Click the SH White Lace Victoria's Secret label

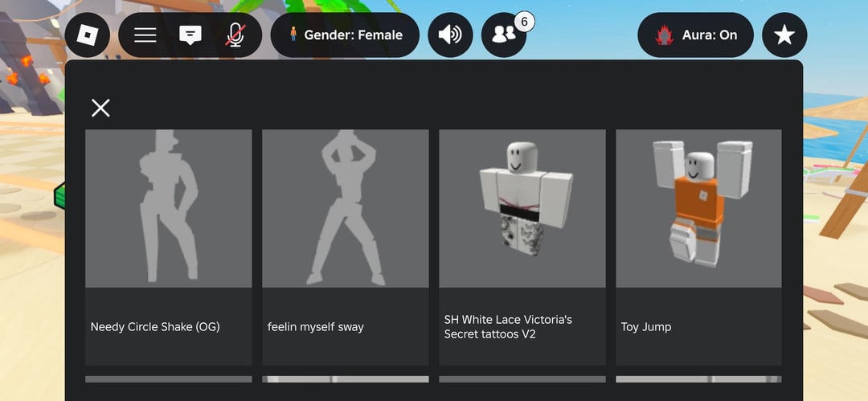coord(508,326)
